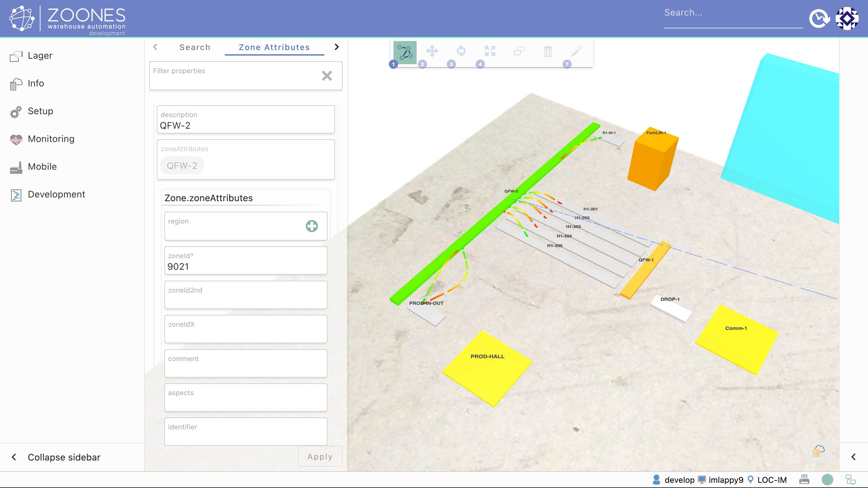Click the green connection status circle
Image resolution: width=868 pixels, height=488 pixels.
tap(827, 479)
